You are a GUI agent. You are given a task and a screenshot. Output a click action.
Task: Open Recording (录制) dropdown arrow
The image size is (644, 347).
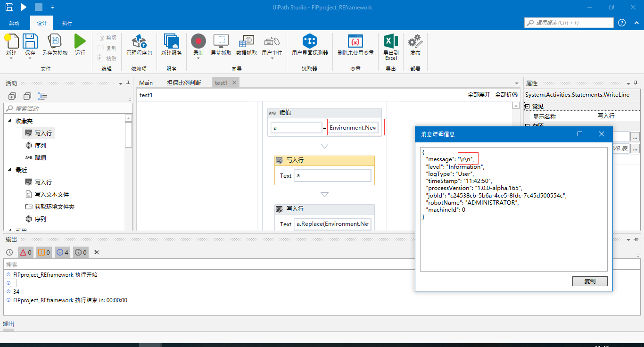[198, 58]
